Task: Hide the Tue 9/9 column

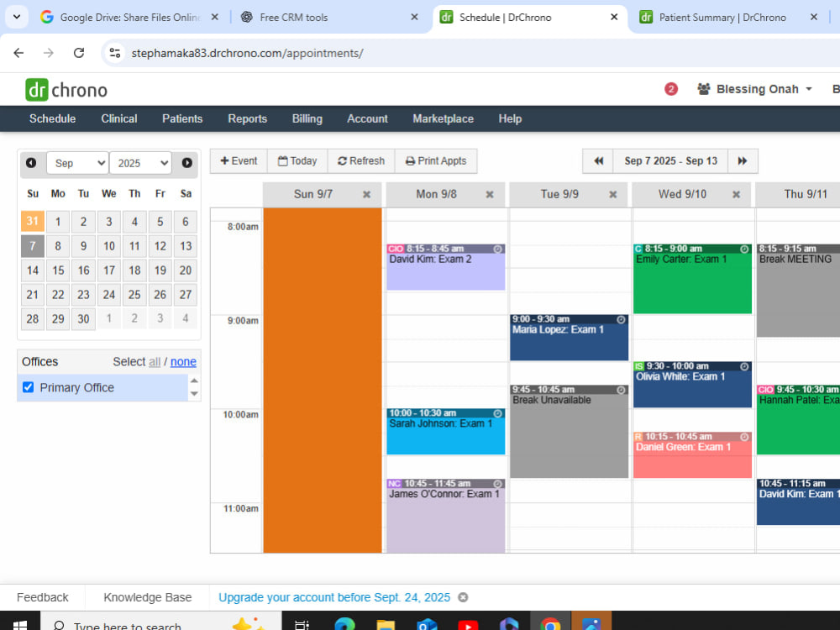Action: (613, 195)
